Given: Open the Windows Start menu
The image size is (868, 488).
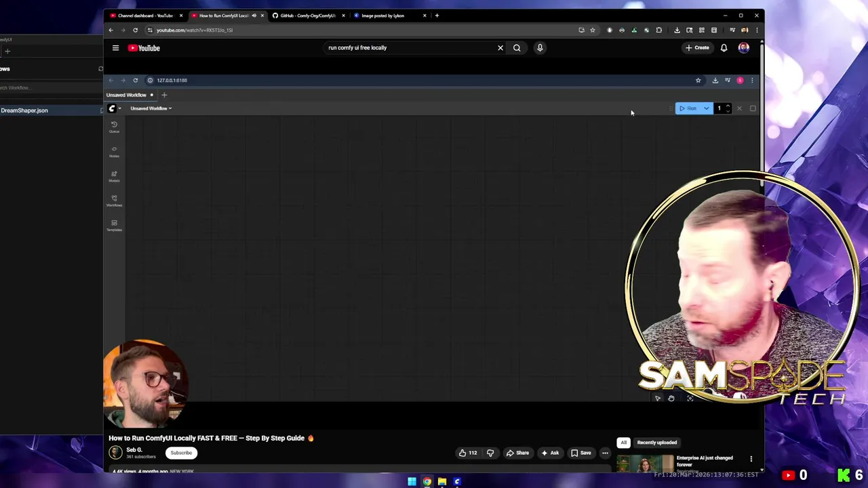Looking at the screenshot, I should click(x=412, y=482).
